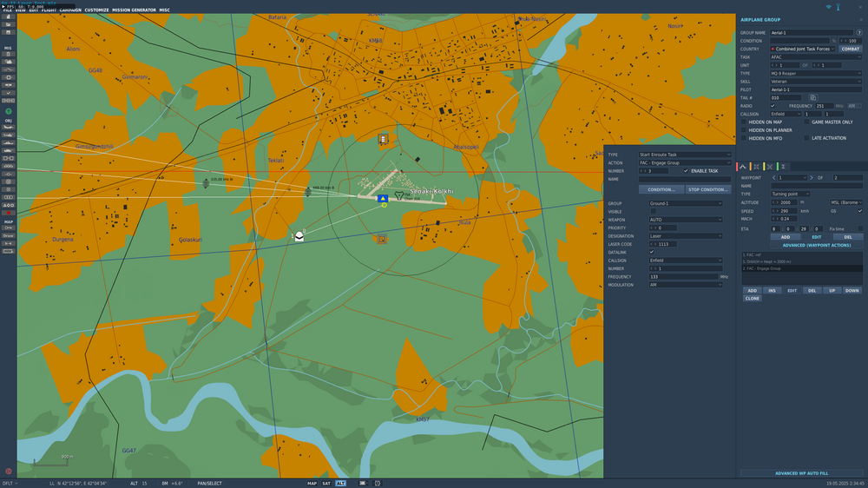Click the STOP CONDITION... button
Image resolution: width=868 pixels, height=488 pixels.
(x=708, y=189)
